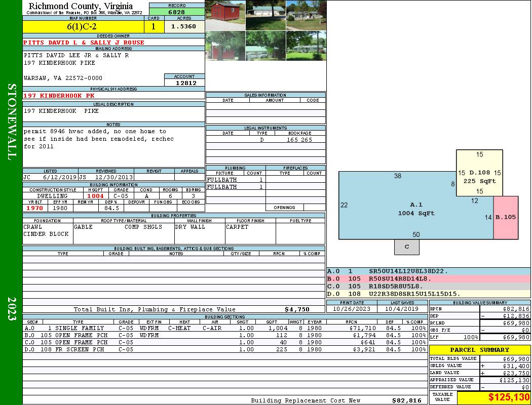Click OBLDG VALUE $31,400

coord(516,366)
